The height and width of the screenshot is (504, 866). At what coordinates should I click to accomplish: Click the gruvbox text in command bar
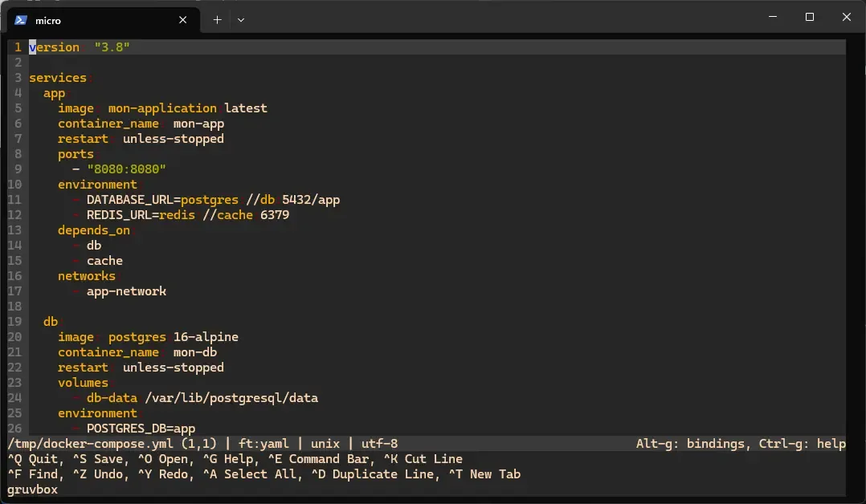[32, 490]
